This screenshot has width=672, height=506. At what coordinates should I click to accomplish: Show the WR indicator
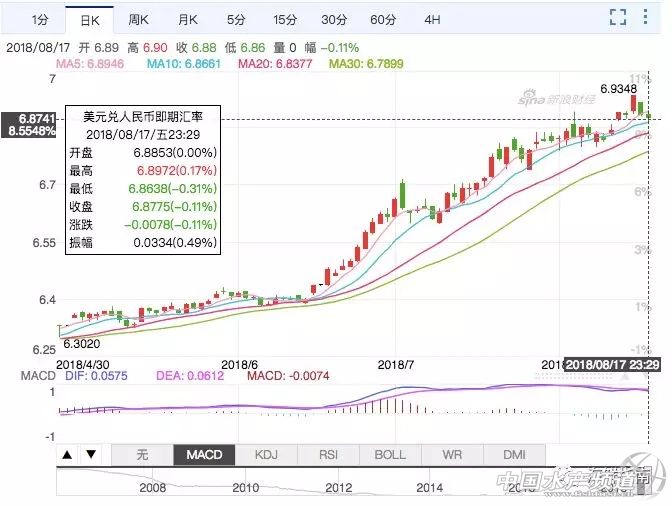pyautogui.click(x=452, y=455)
